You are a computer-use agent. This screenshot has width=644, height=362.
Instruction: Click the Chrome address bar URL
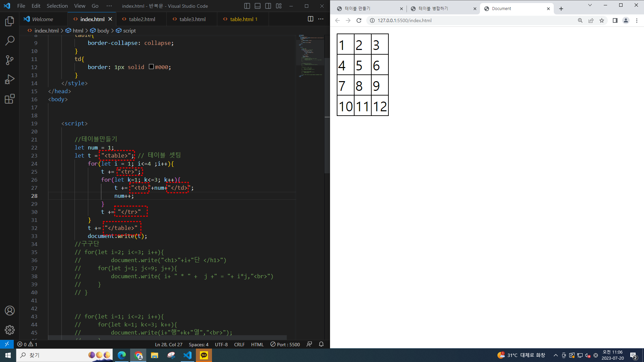coord(405,20)
